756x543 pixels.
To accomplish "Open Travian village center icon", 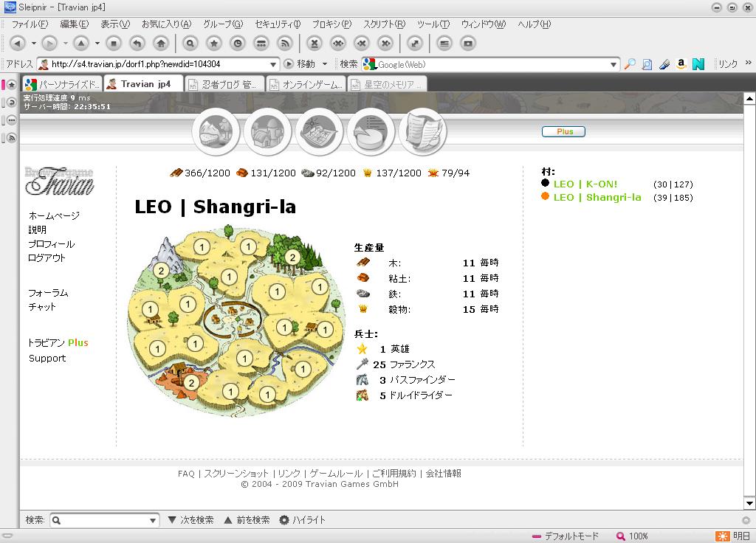I will coord(268,131).
